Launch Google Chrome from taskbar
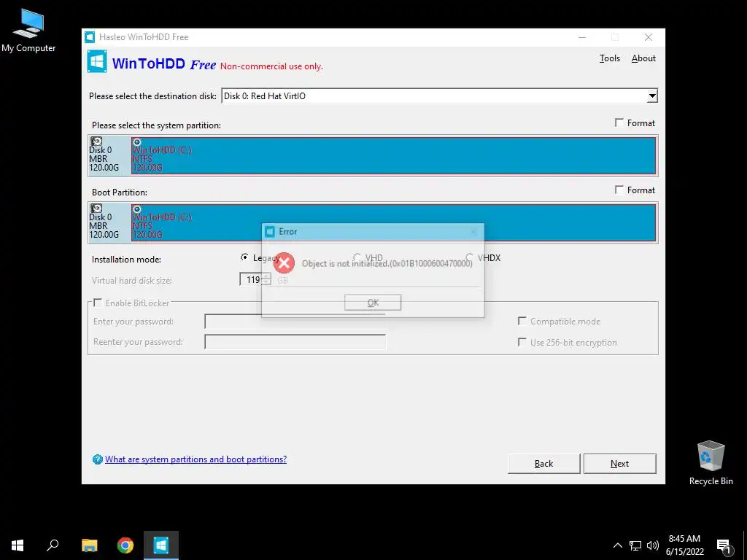This screenshot has width=747, height=560. (125, 545)
